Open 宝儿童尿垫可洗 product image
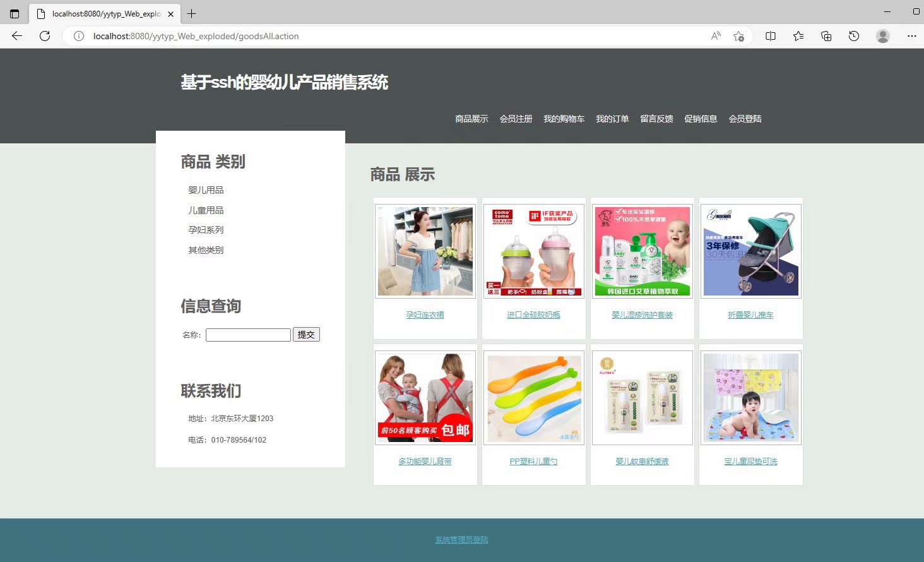 coord(751,398)
